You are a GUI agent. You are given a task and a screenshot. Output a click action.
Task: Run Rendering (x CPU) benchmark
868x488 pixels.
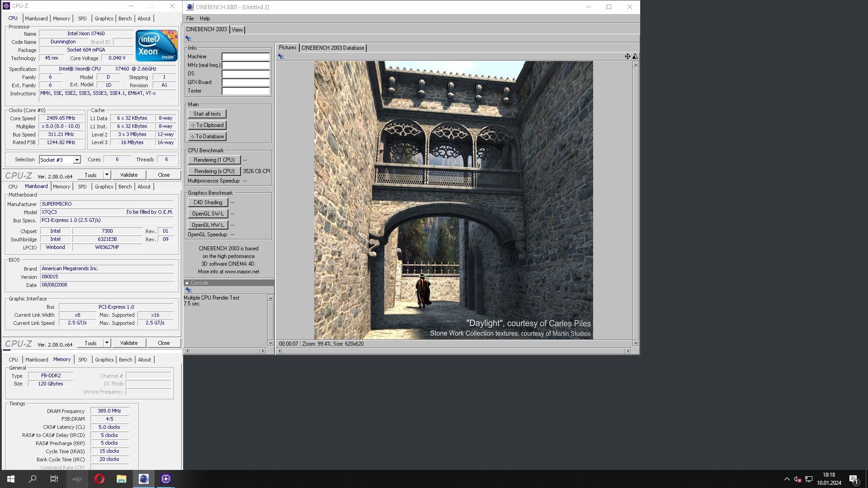[x=214, y=171]
